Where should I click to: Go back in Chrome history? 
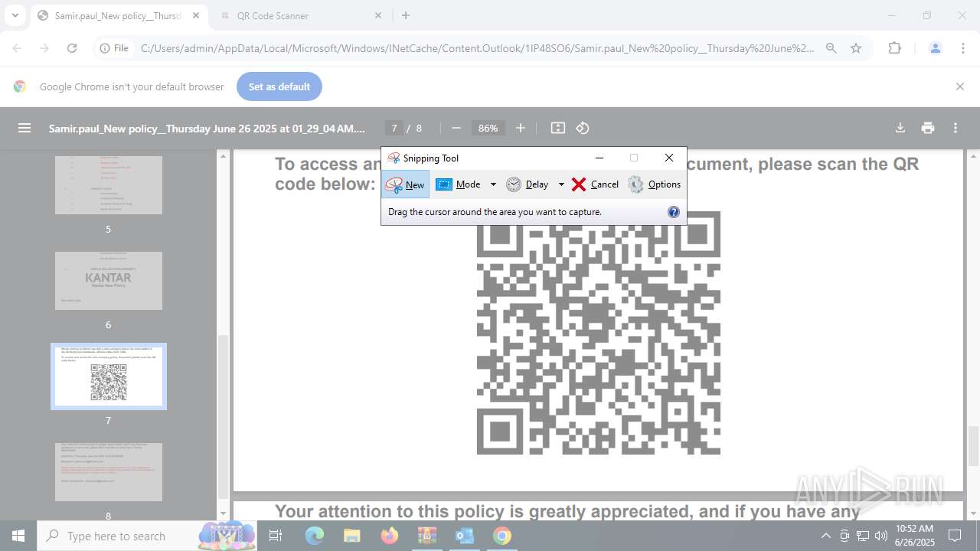(17, 48)
